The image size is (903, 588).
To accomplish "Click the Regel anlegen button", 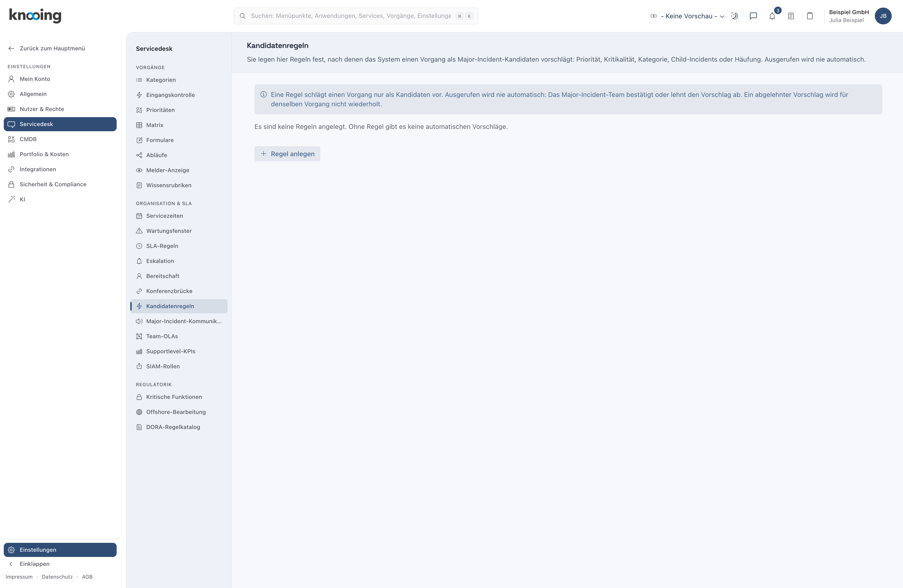I will click(x=287, y=154).
